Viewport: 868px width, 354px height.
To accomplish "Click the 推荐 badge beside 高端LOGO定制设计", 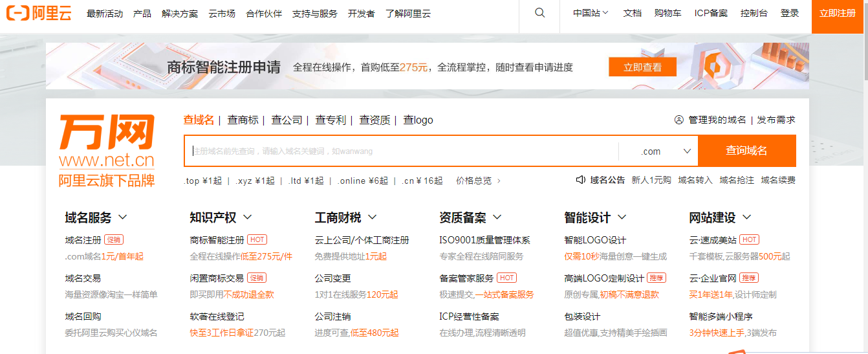I will tap(656, 278).
